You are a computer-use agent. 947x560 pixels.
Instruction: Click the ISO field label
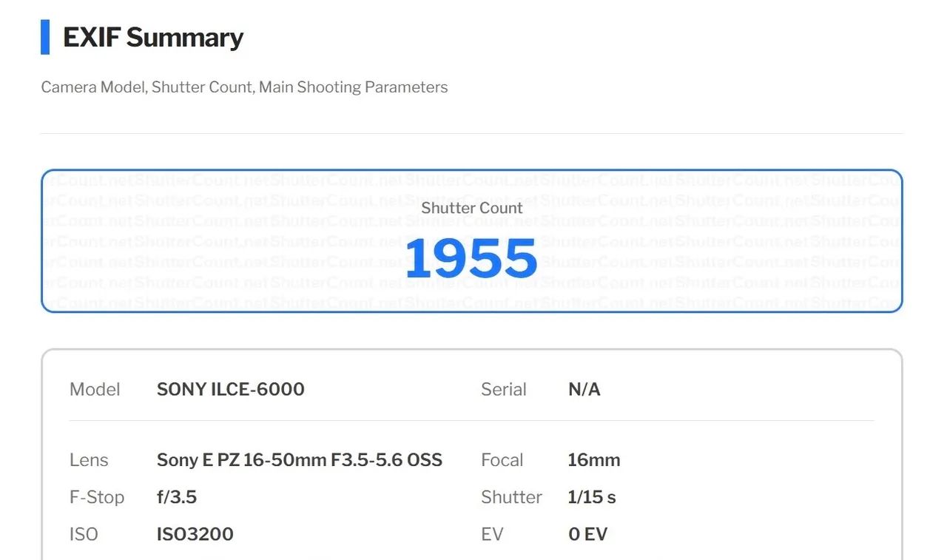(84, 534)
